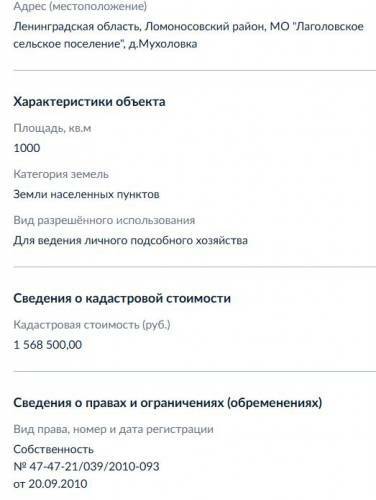Click the 'Характеристики объекта' heading
376x500 pixels.
(x=89, y=102)
